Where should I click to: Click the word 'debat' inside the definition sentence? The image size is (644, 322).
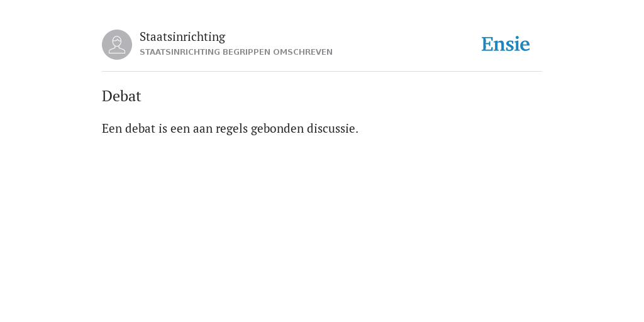tap(140, 128)
